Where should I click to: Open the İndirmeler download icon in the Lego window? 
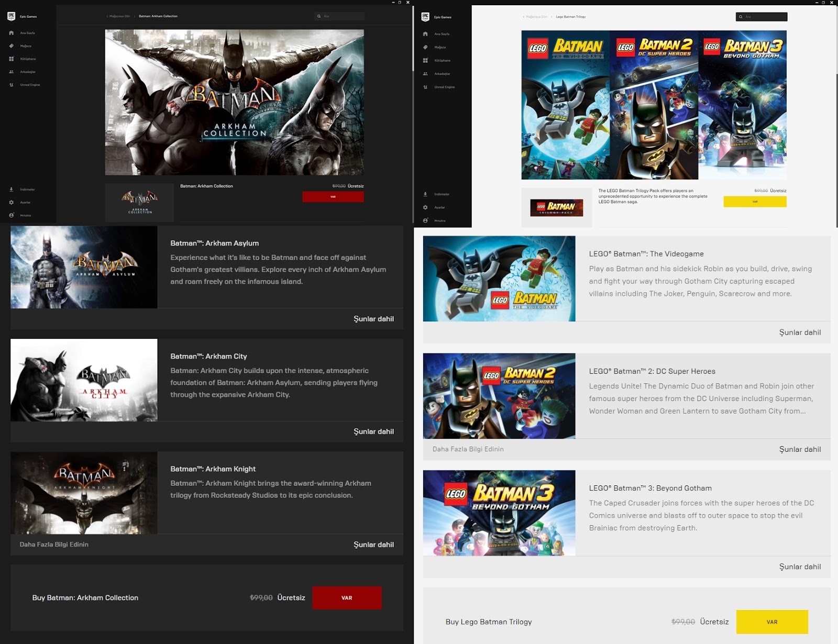(425, 194)
